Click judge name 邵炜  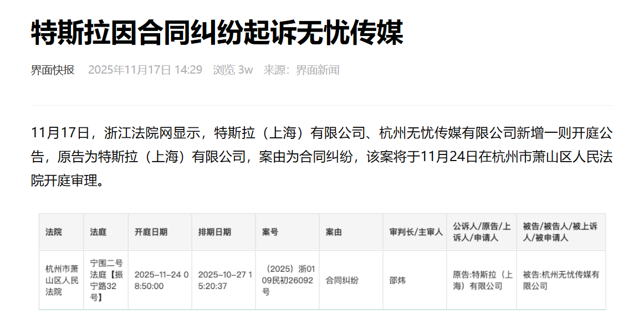[397, 281]
